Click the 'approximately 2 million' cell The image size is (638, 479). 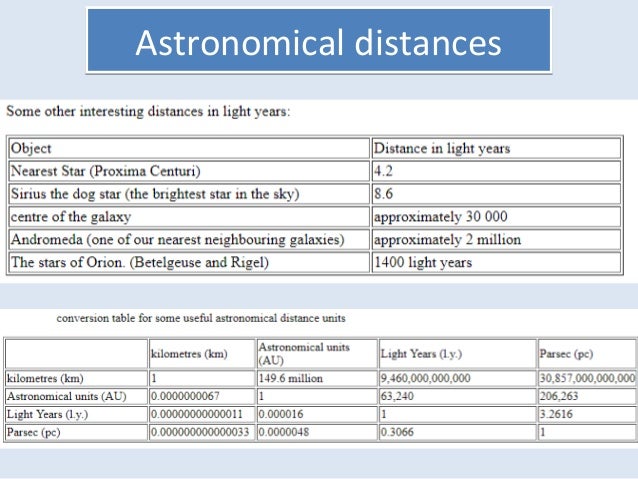496,239
